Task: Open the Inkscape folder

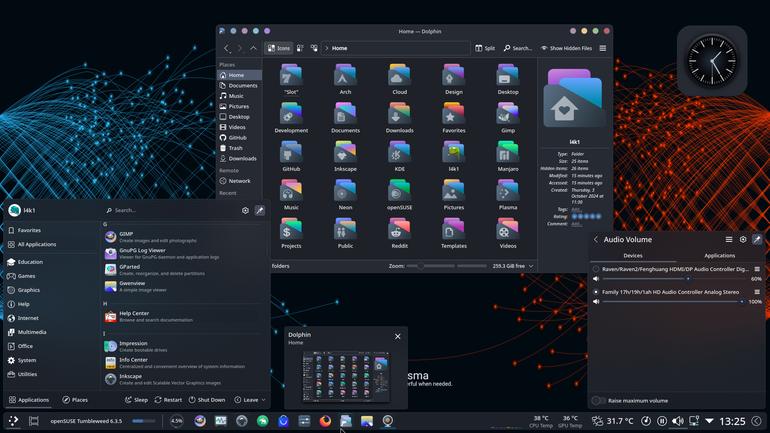Action: 345,156
